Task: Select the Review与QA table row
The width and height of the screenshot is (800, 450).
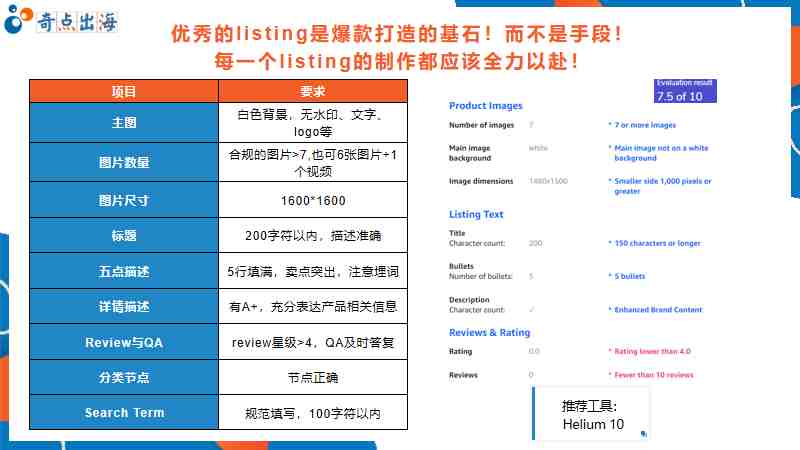Action: pyautogui.click(x=218, y=342)
